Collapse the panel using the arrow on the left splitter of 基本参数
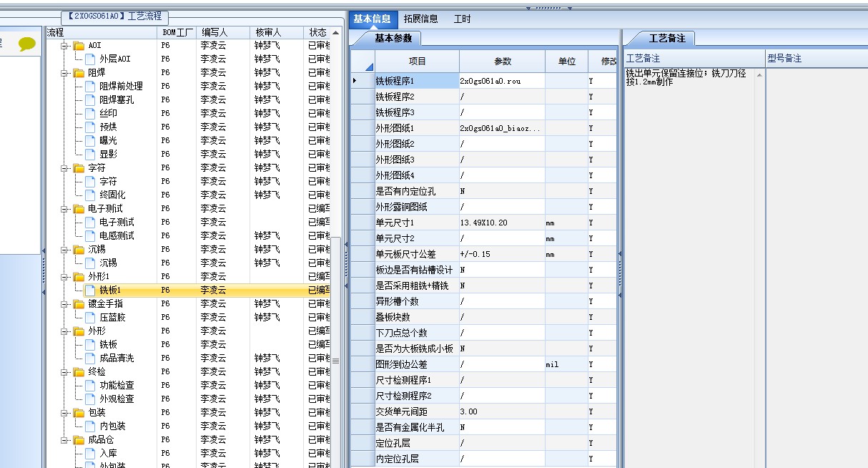The height and width of the screenshot is (468, 868). click(346, 244)
